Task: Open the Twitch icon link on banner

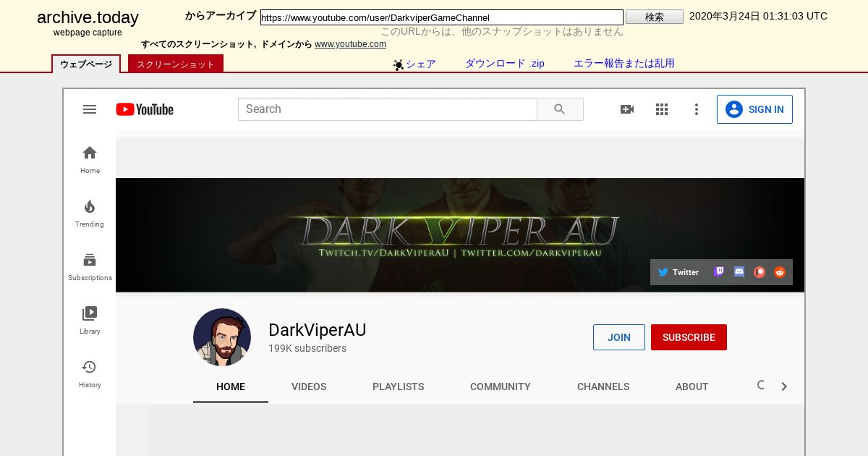Action: coord(719,272)
